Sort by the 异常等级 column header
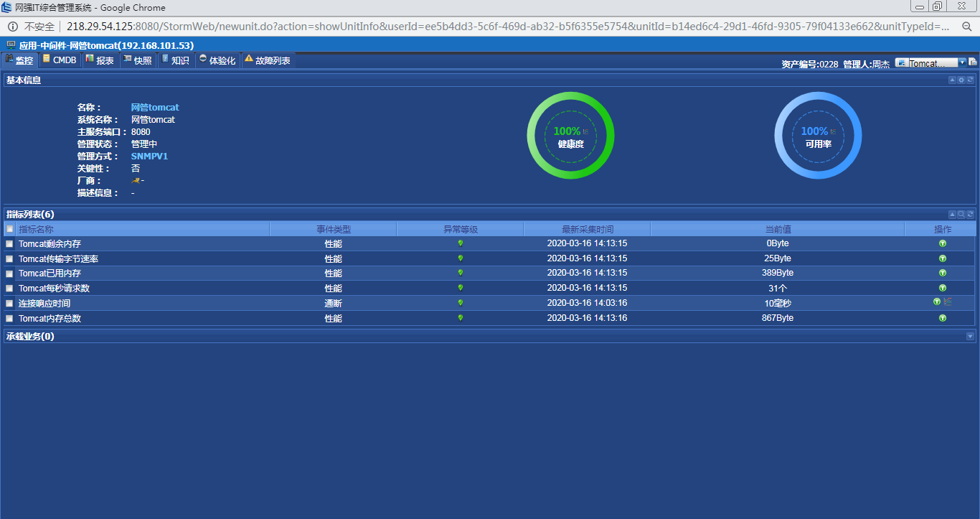The height and width of the screenshot is (519, 980). coord(461,230)
